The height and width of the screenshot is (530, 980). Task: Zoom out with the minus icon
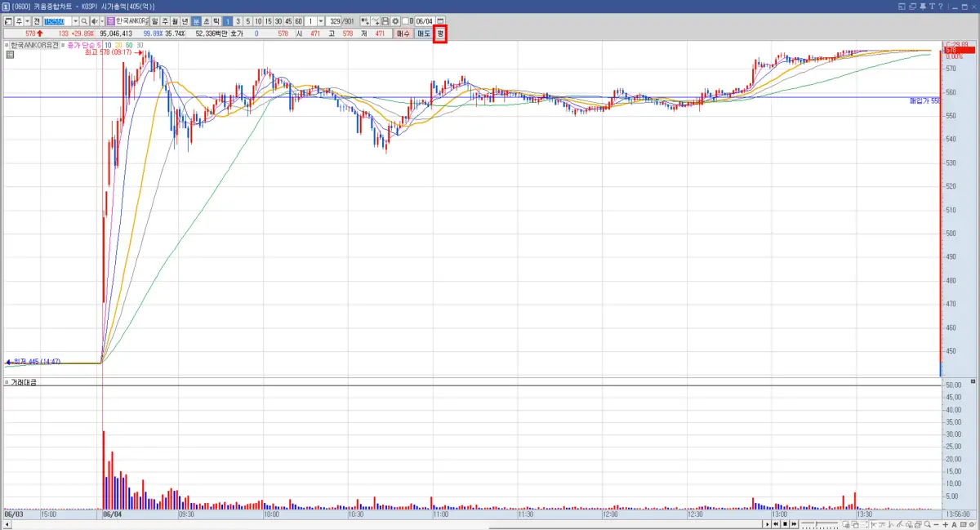[x=936, y=525]
